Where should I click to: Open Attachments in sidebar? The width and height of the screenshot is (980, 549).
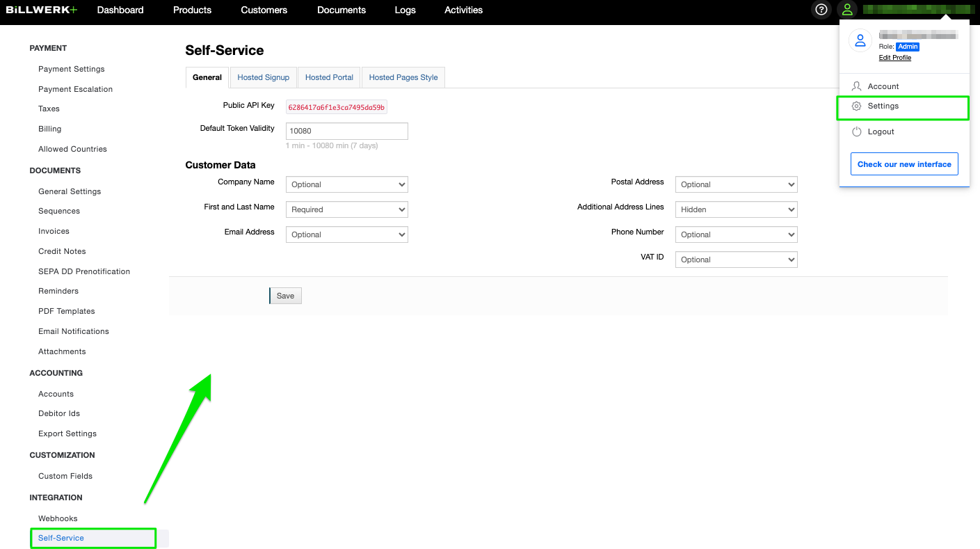tap(62, 351)
